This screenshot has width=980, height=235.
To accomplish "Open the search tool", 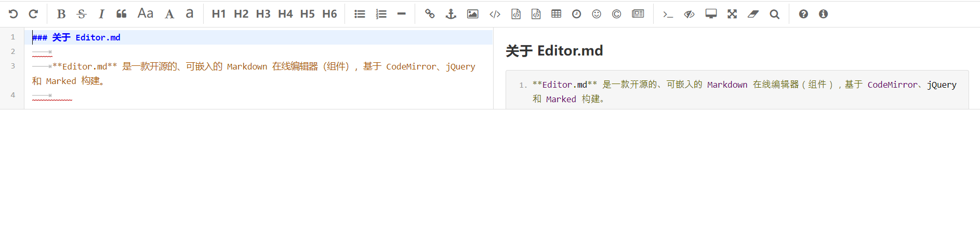I will (775, 14).
